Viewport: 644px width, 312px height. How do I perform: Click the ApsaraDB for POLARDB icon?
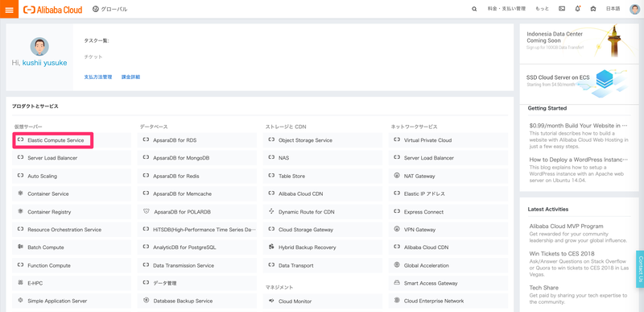tap(146, 212)
